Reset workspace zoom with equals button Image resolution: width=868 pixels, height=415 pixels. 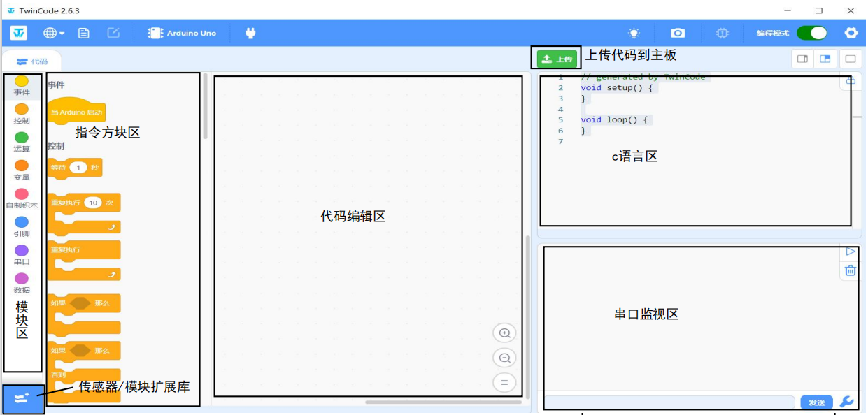click(504, 382)
